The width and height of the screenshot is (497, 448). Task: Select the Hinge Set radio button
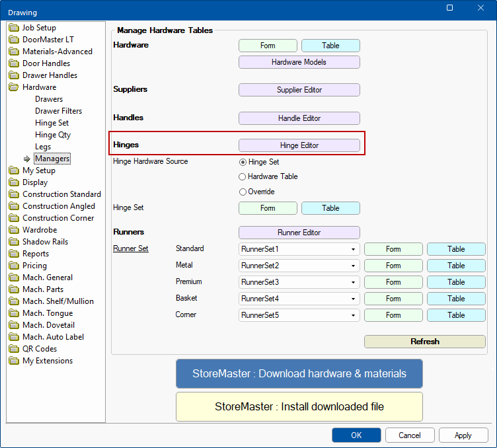(x=243, y=162)
